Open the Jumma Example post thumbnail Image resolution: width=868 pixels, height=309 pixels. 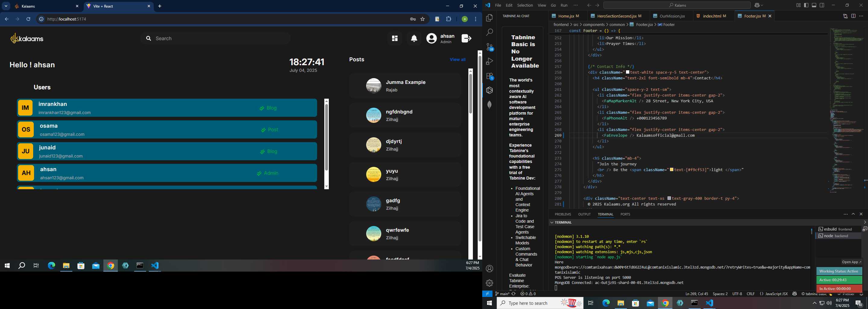374,86
